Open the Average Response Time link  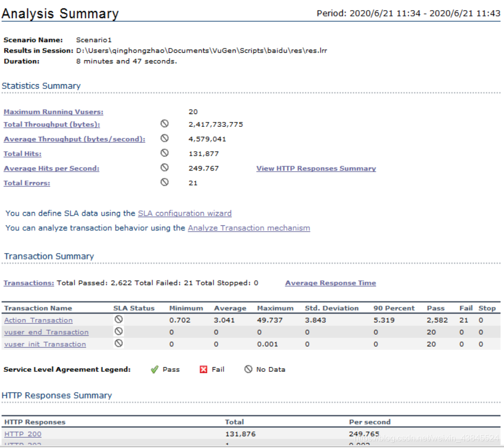331,283
